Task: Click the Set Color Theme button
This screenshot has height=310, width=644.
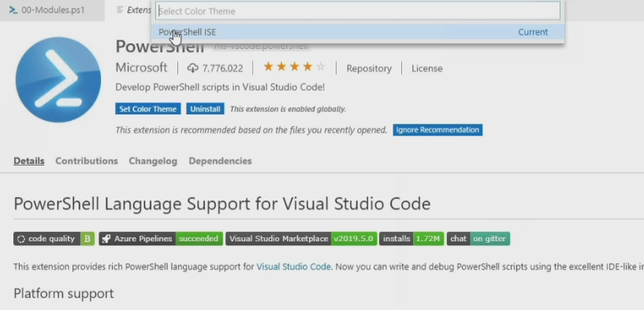Action: (x=148, y=109)
